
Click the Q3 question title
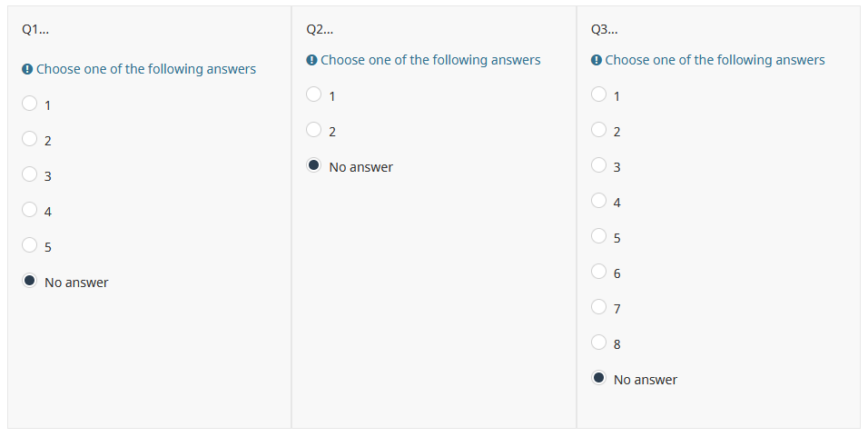(604, 29)
